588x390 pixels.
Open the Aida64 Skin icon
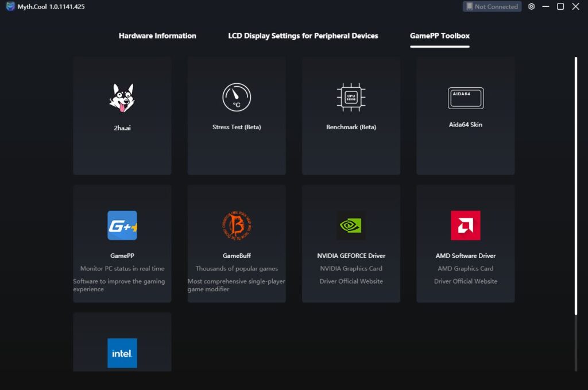466,98
